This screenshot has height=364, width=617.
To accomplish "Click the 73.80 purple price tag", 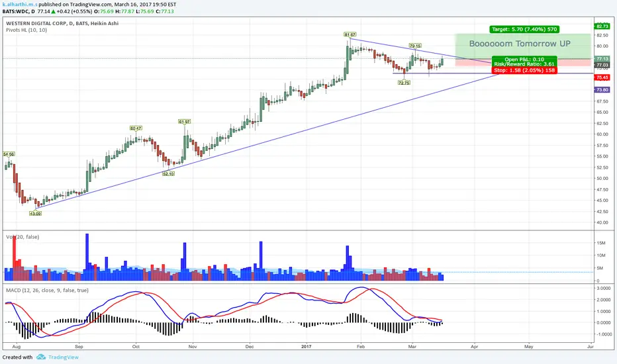I will pyautogui.click(x=602, y=90).
